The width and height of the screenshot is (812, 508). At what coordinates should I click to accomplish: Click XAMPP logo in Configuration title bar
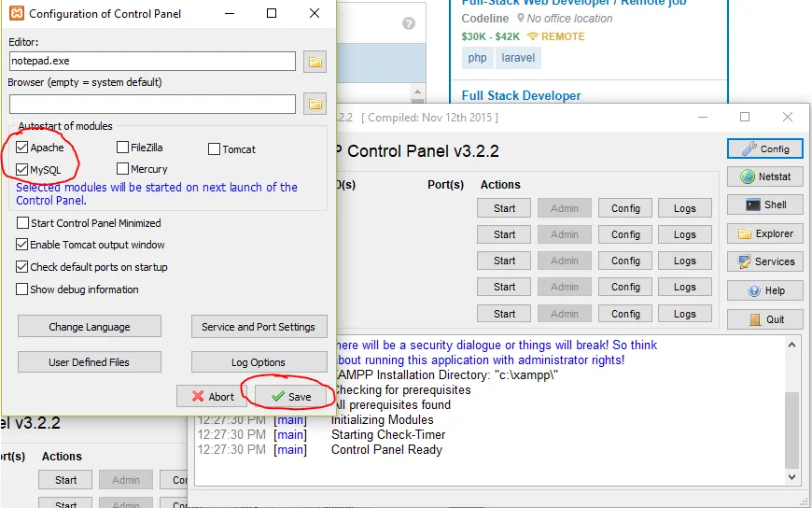tap(16, 13)
